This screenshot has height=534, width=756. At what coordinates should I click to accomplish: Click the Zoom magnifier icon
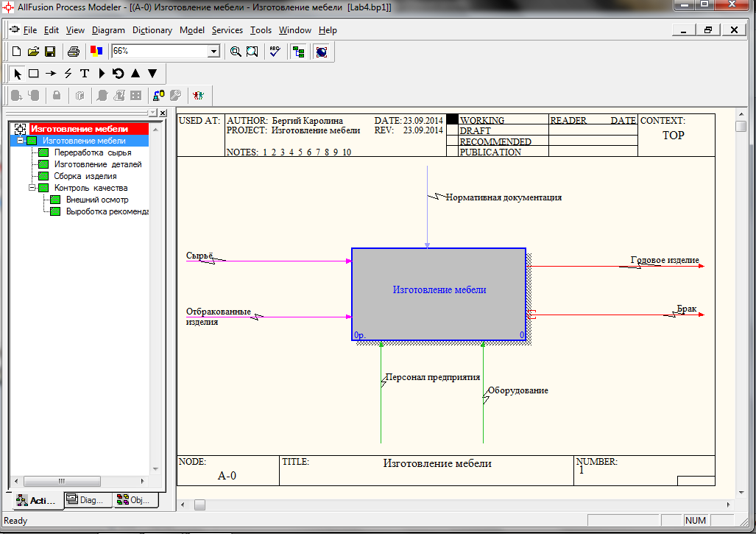[236, 51]
